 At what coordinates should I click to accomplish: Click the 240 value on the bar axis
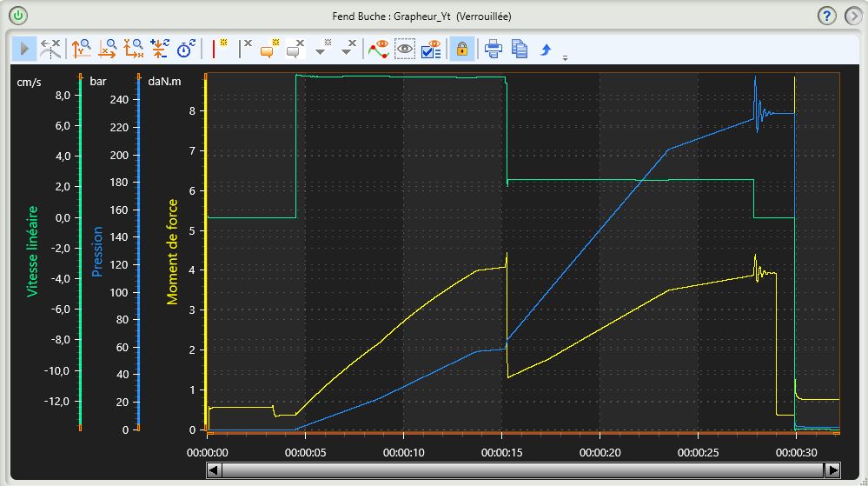(x=119, y=100)
